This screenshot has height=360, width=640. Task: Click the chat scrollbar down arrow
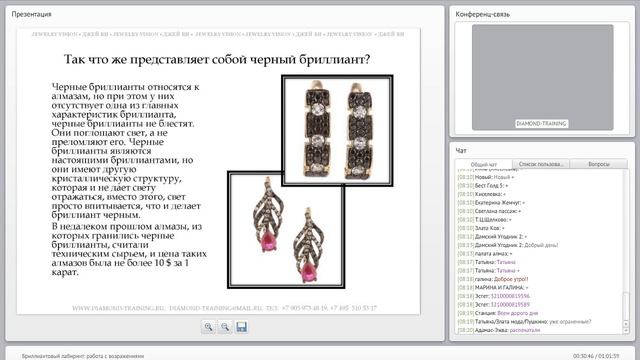tap(626, 331)
